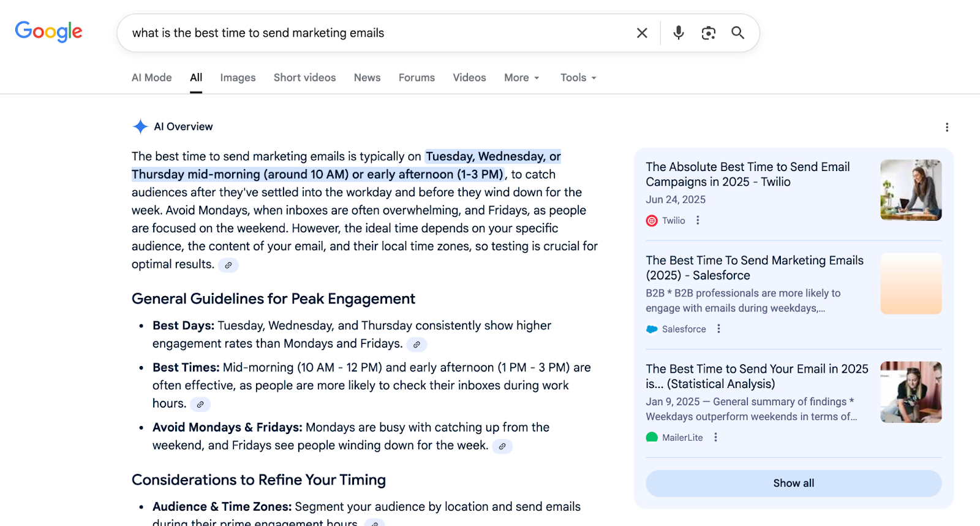Screen dimensions: 980x526
Task: Start voice search with microphone icon
Action: coord(678,33)
